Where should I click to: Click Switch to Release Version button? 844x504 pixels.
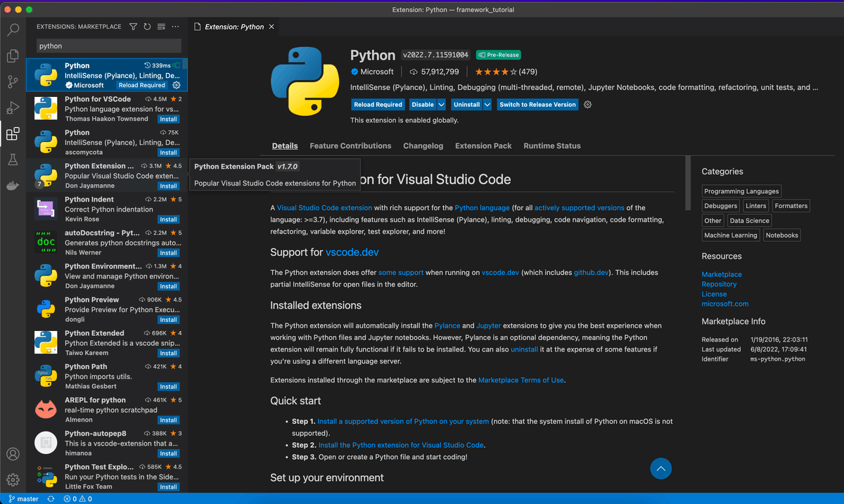538,105
